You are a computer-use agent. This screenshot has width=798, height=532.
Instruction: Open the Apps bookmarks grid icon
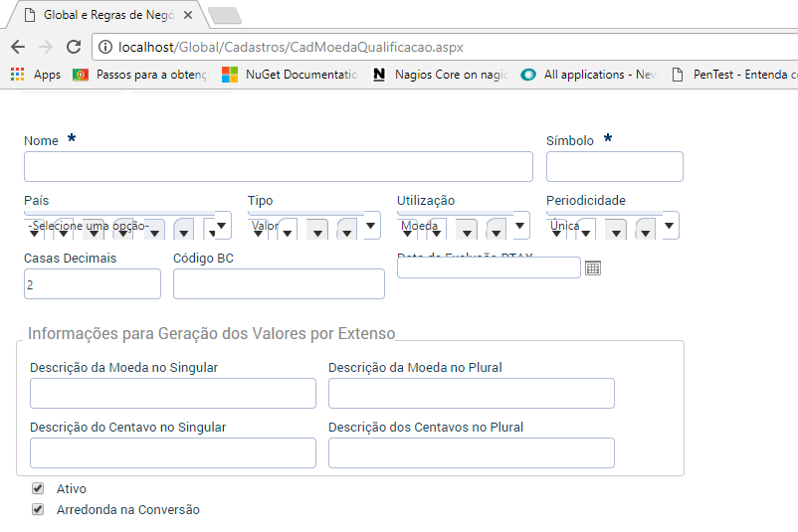click(18, 75)
